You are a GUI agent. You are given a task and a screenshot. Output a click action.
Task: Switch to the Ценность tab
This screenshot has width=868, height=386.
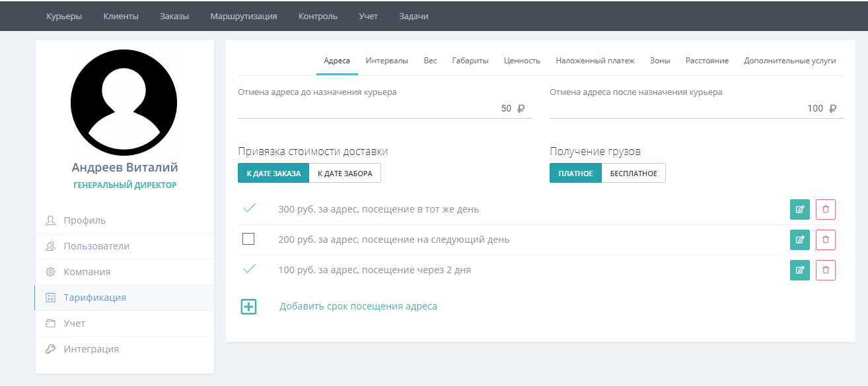coord(522,61)
